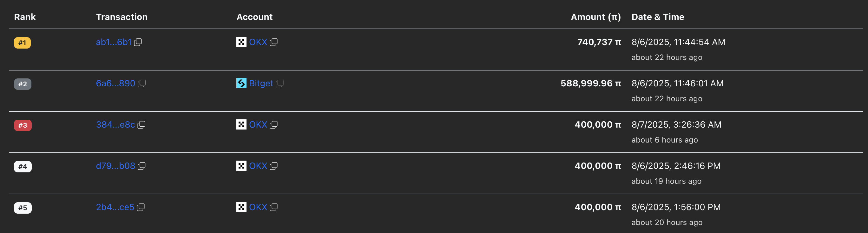Copy transaction hash 2b4...ce5
868x233 pixels.
point(141,207)
